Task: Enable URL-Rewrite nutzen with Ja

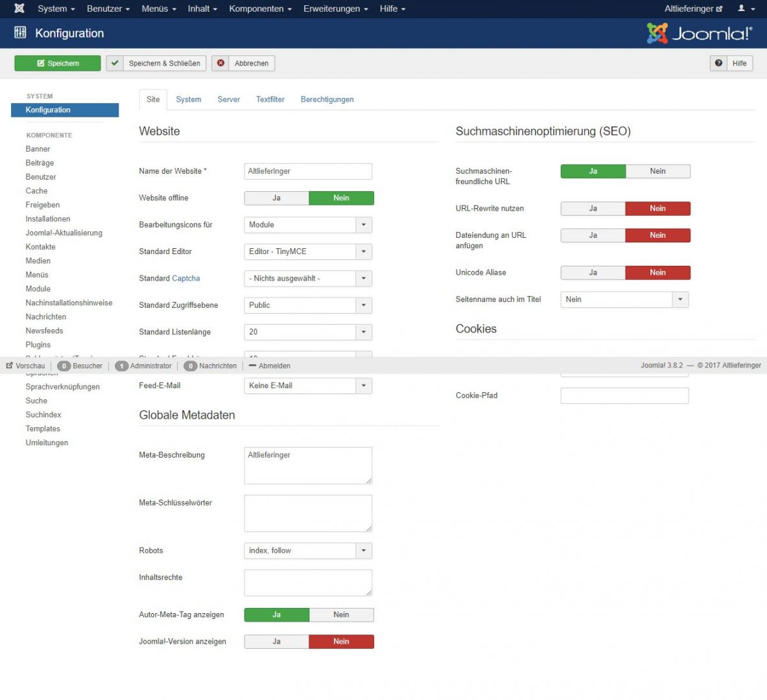Action: pos(593,209)
